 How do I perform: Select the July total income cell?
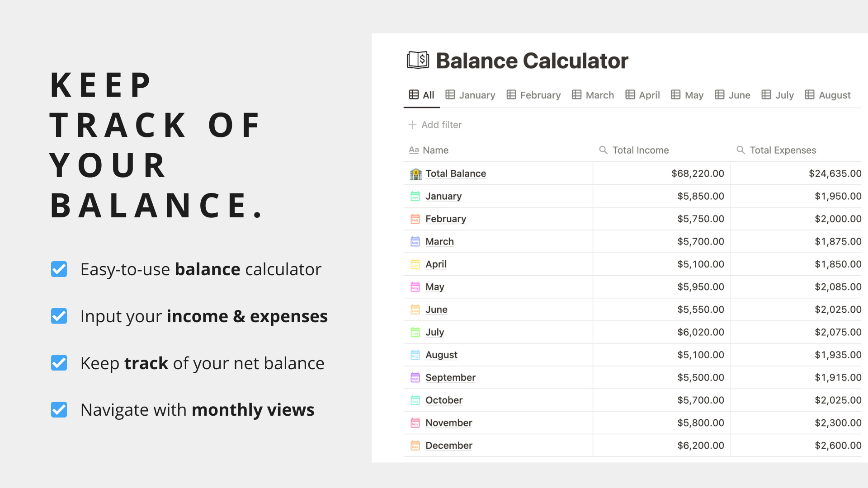(x=661, y=332)
